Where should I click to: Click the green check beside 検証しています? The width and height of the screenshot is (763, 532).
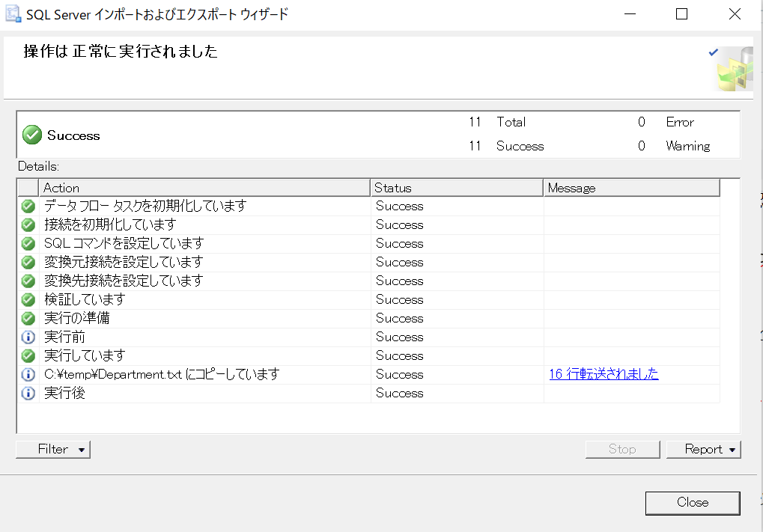point(28,299)
